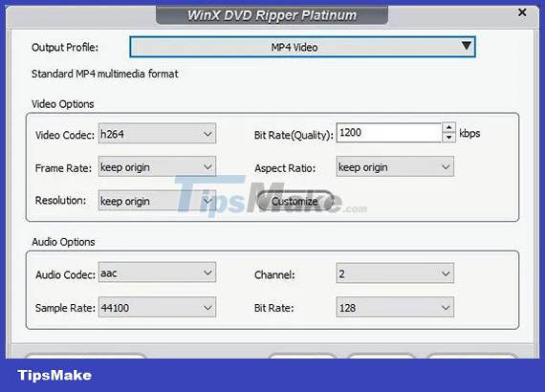Click the 'Bit Rate(Quality):' label
Viewport: 545px width, 392px height.
(x=294, y=135)
